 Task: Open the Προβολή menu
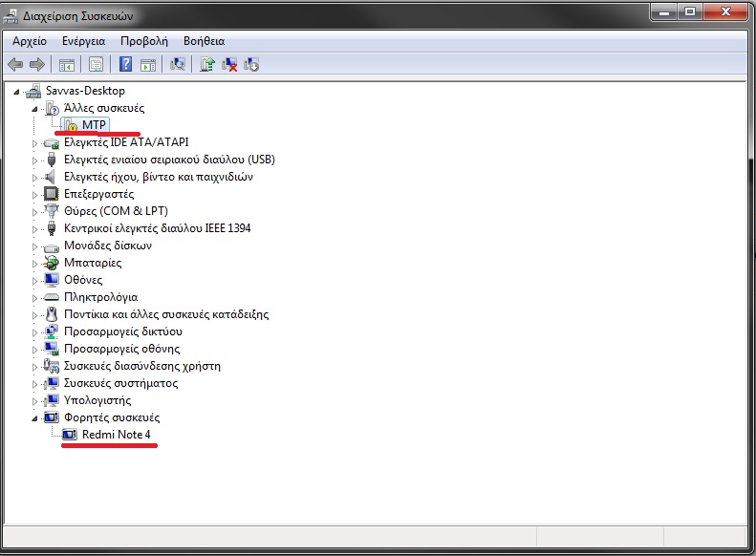tap(144, 41)
